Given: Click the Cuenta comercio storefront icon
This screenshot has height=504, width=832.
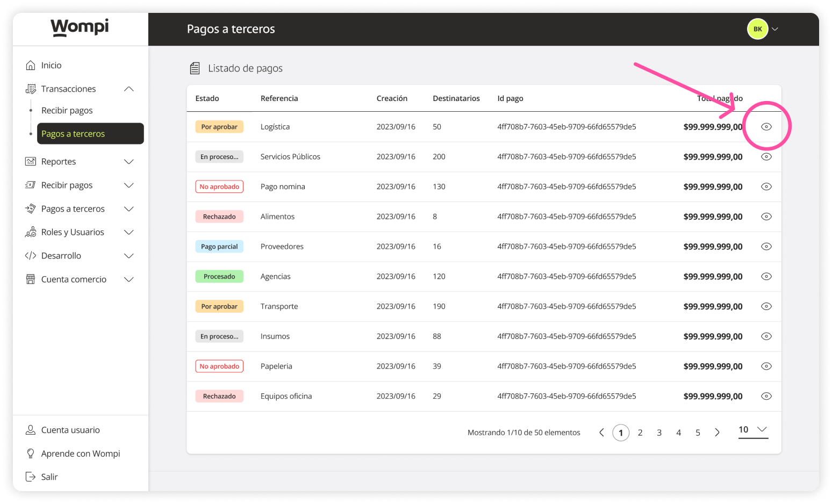Looking at the screenshot, I should click(x=31, y=279).
